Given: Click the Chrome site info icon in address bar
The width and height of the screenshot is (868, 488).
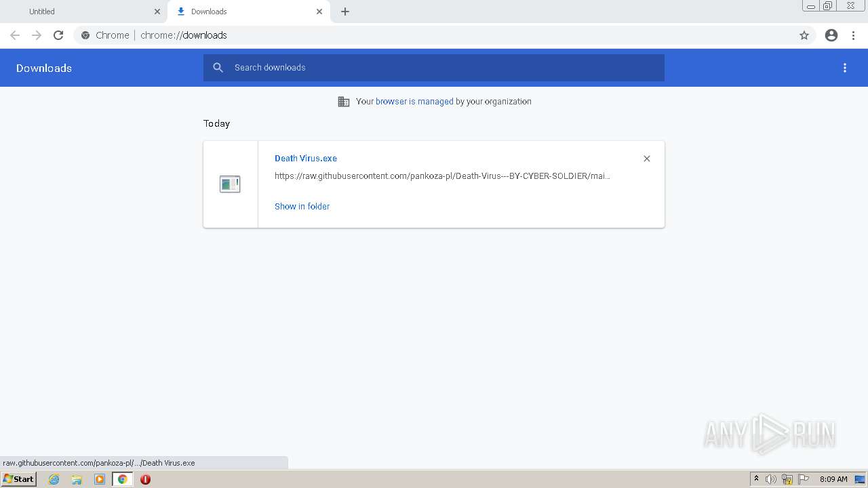Looking at the screenshot, I should coord(85,35).
